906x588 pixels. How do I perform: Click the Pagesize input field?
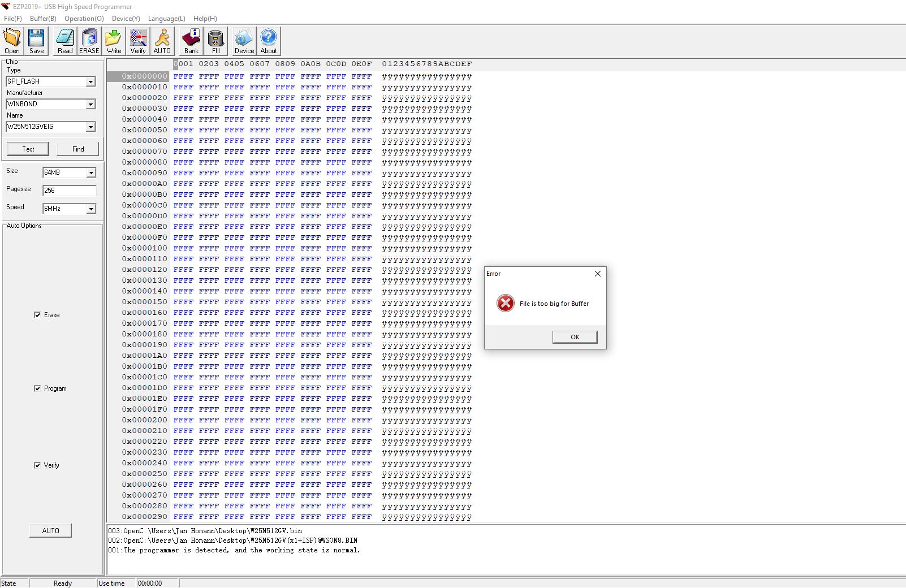pyautogui.click(x=70, y=191)
